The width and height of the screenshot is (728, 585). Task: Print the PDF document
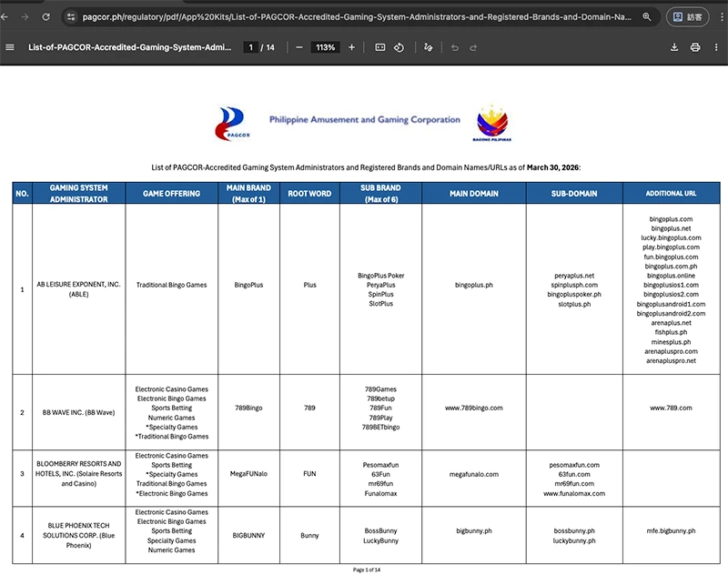695,47
